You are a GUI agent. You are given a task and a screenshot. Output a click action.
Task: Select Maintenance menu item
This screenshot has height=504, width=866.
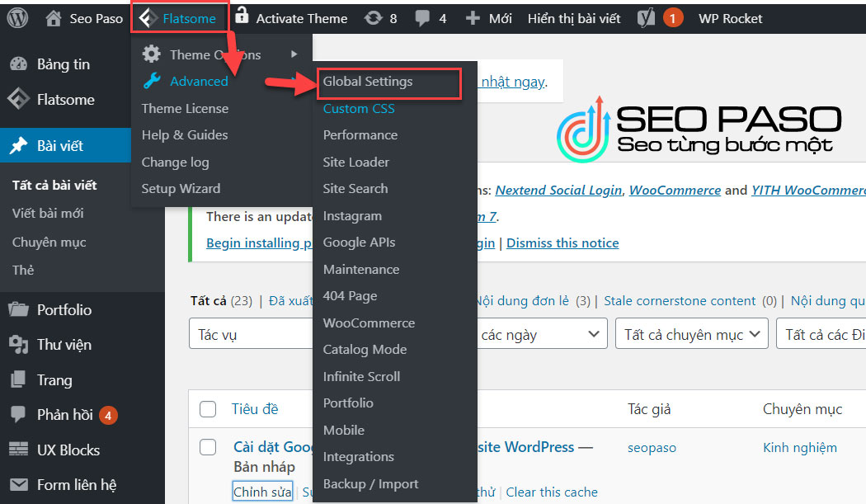pos(361,269)
